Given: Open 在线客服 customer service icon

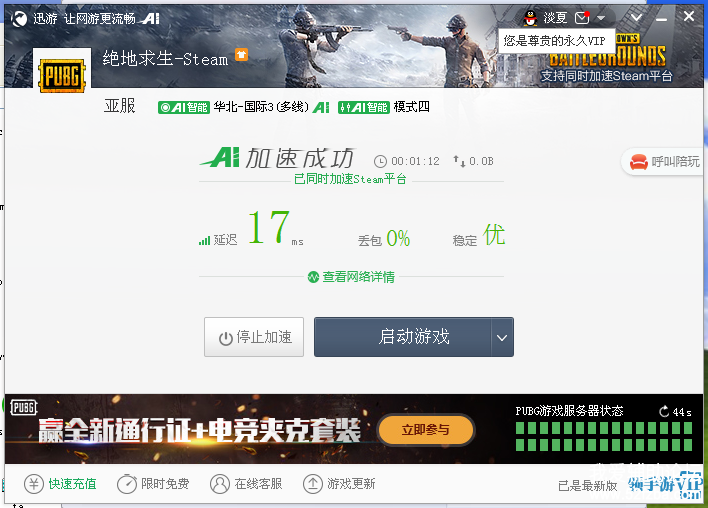Looking at the screenshot, I should point(220,484).
